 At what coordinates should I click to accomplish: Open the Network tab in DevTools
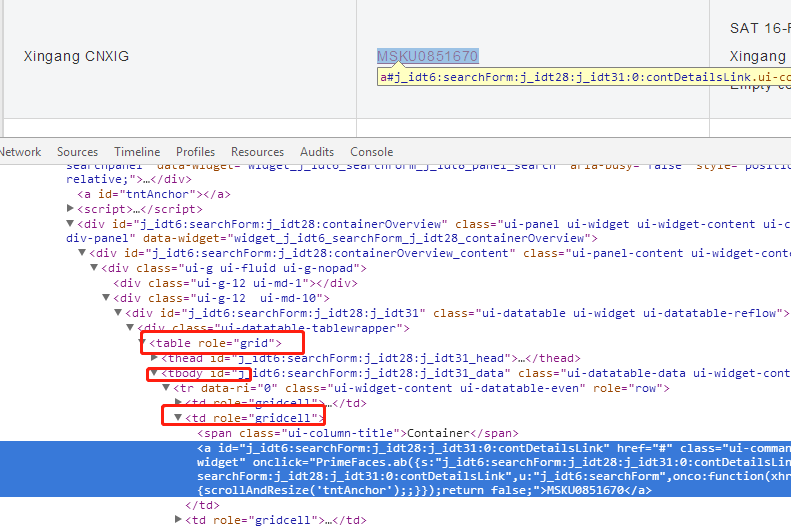tap(19, 152)
